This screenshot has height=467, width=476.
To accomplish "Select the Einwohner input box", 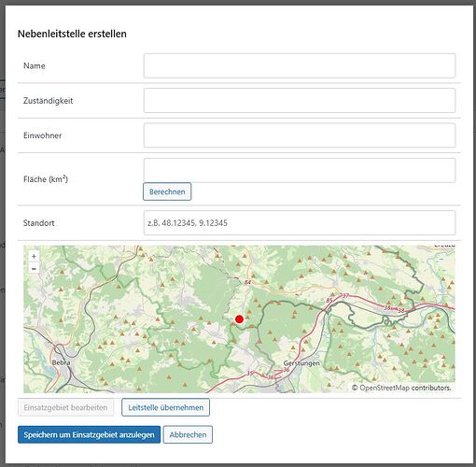I will click(300, 135).
